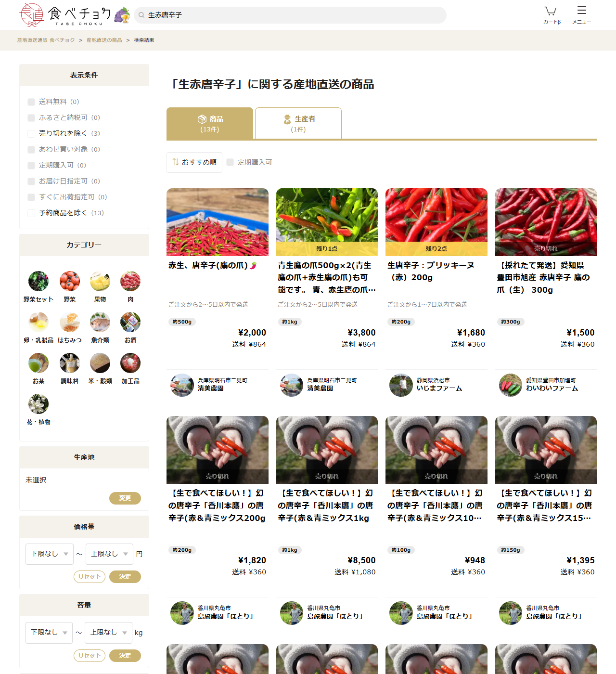This screenshot has height=674, width=616.
Task: Select the 花・植物 category icon
Action: (38, 404)
